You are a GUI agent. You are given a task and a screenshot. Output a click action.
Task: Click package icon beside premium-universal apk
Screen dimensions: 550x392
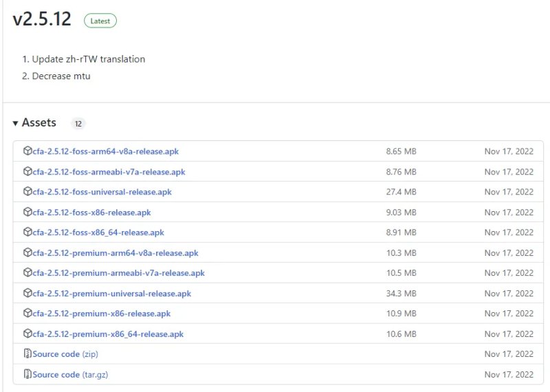pos(27,293)
